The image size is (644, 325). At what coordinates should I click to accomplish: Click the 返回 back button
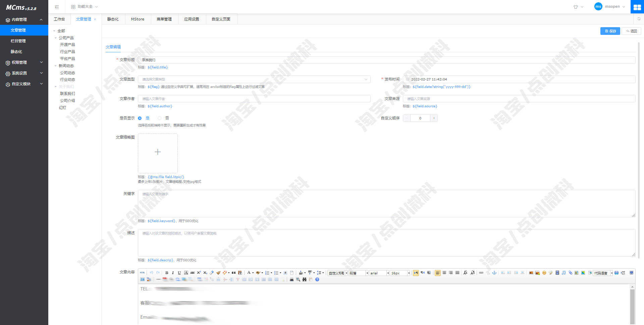click(631, 31)
